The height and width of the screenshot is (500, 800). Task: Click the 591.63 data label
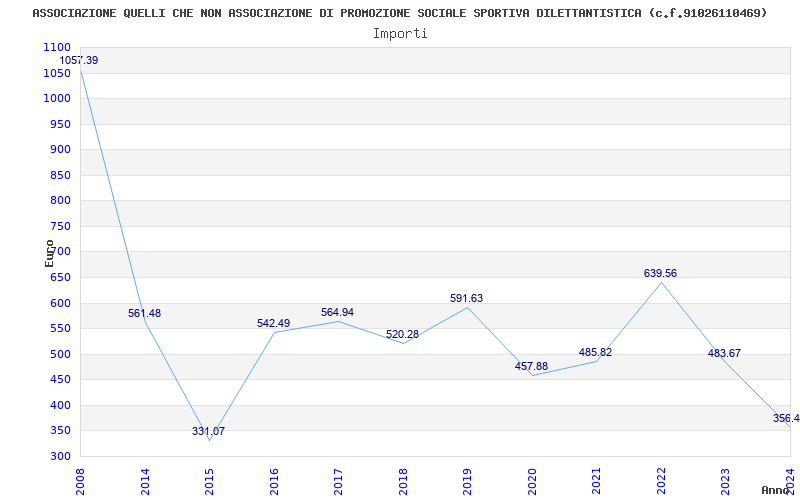(x=466, y=298)
